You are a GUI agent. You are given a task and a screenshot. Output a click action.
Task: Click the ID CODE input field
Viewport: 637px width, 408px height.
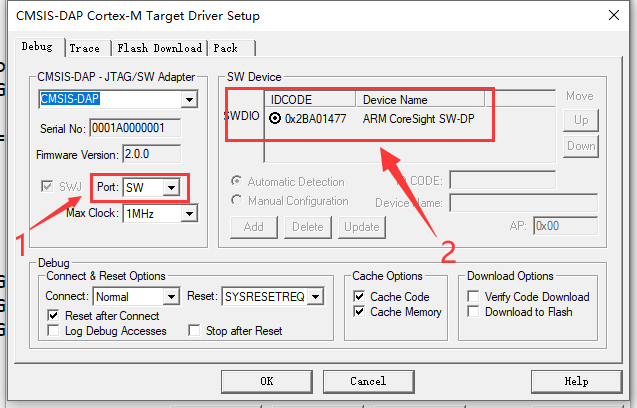pyautogui.click(x=503, y=180)
